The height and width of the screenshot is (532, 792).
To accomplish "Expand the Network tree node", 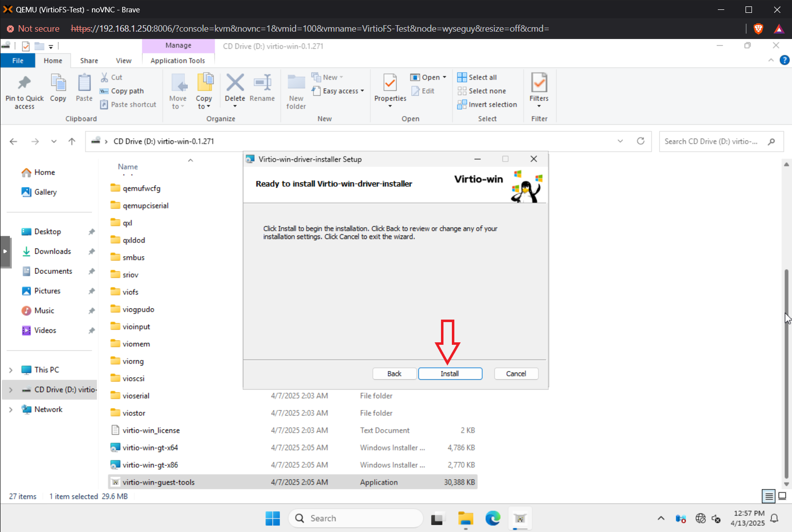I will pyautogui.click(x=10, y=409).
